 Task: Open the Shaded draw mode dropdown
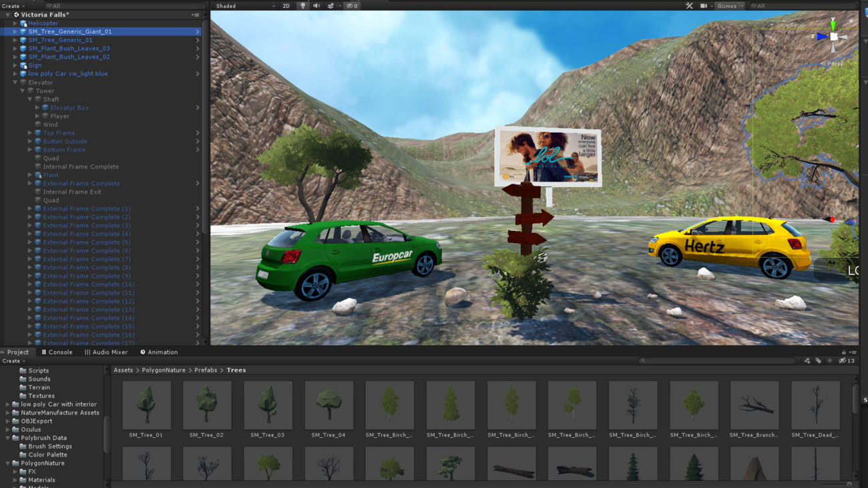point(245,6)
